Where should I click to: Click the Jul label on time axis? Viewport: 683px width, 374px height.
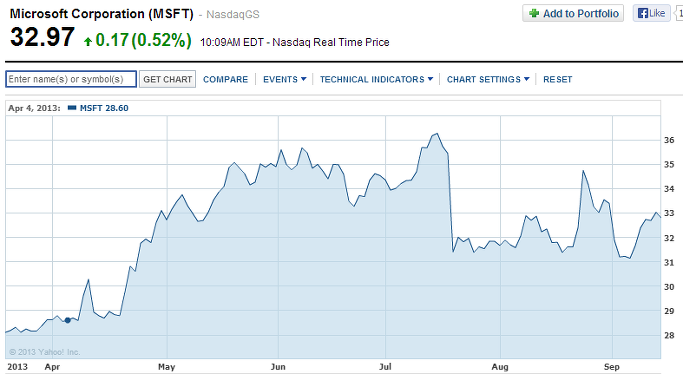[385, 367]
